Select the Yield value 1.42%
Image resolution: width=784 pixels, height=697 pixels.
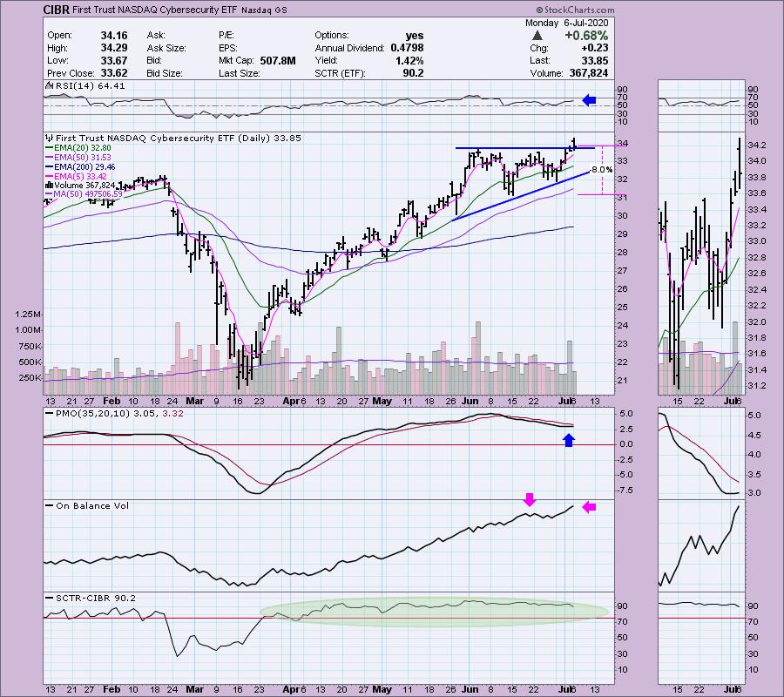[x=409, y=60]
